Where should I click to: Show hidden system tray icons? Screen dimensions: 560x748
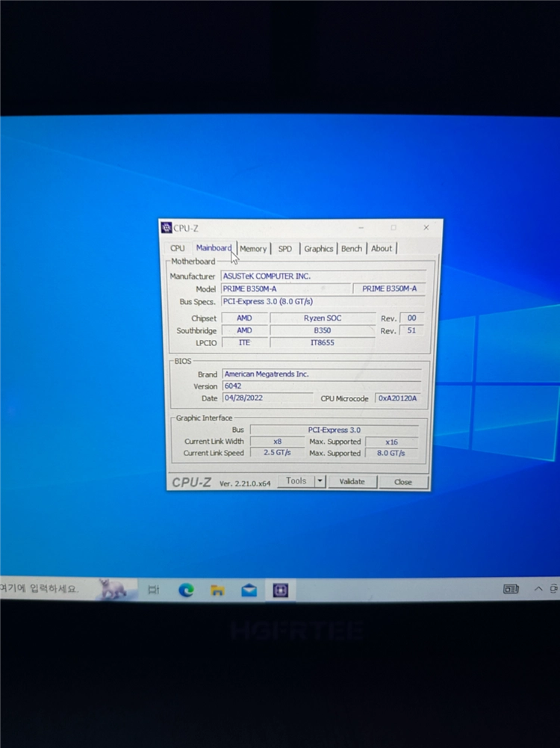coord(538,589)
